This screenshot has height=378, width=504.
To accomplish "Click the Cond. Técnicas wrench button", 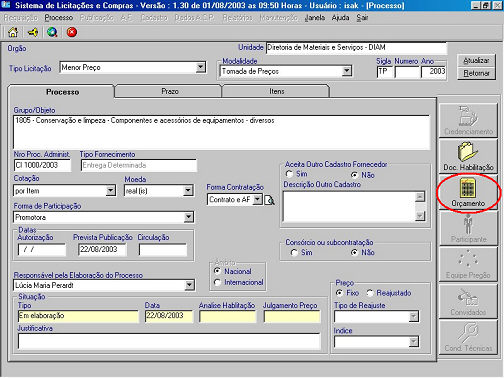I will coord(468,337).
